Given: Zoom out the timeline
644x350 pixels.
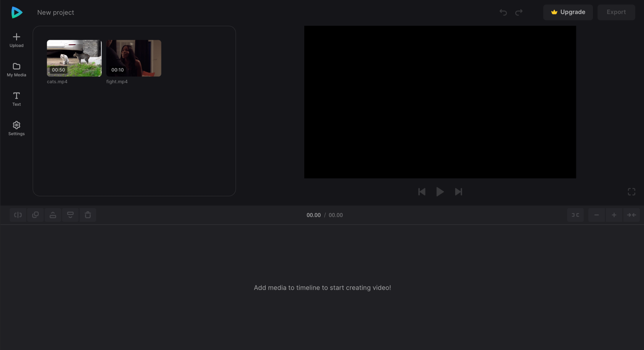Looking at the screenshot, I should [x=597, y=215].
